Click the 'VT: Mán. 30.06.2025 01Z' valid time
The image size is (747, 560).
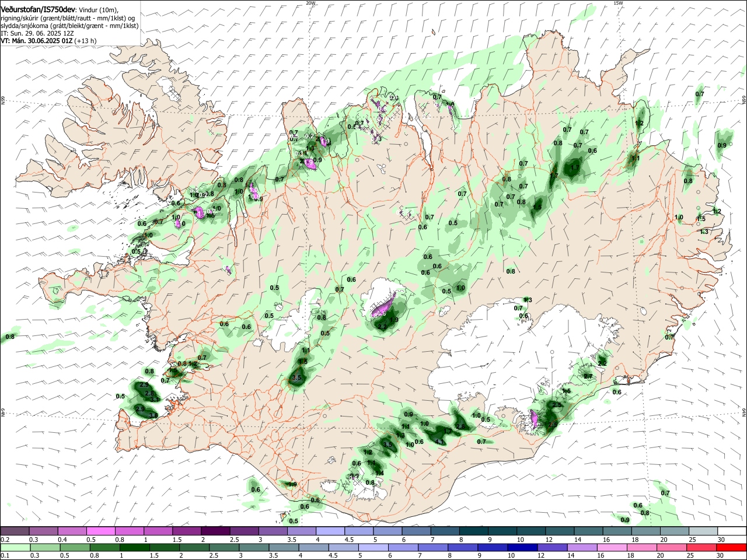pyautogui.click(x=36, y=41)
